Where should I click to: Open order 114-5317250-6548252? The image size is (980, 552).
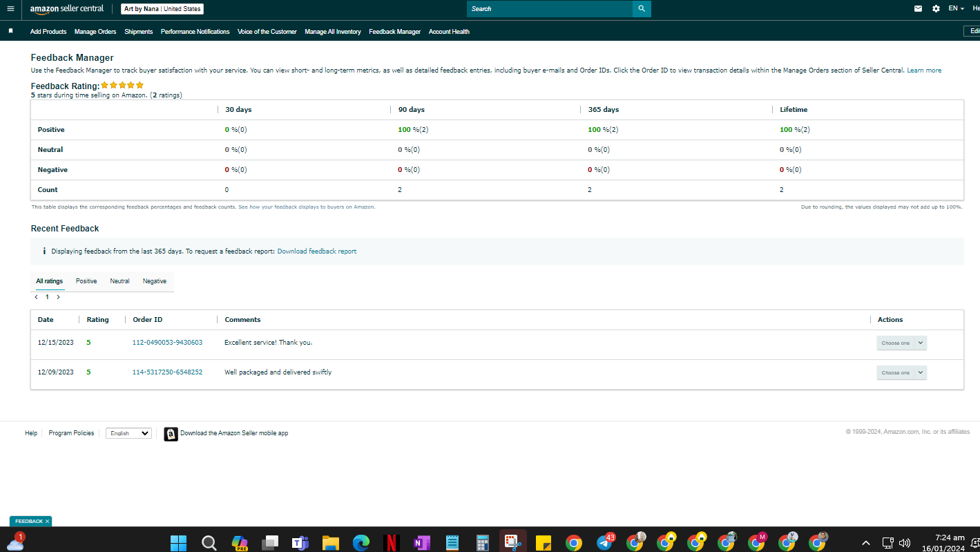pyautogui.click(x=167, y=372)
